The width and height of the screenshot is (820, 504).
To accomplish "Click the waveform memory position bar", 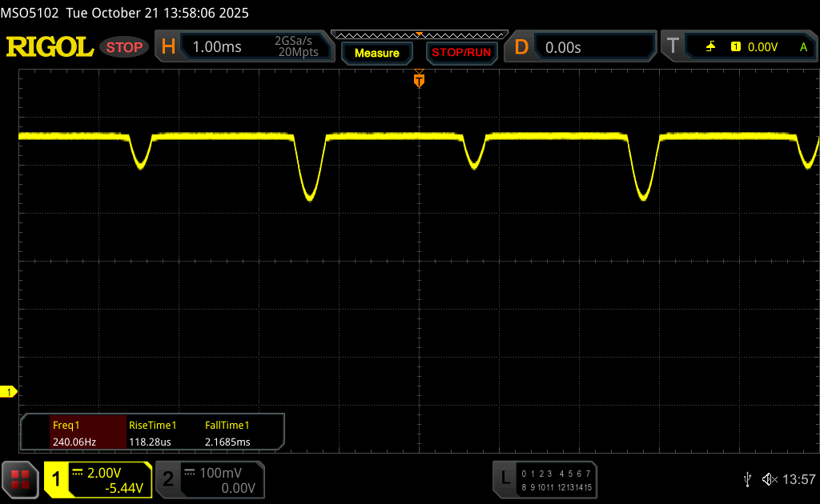I will pos(419,34).
